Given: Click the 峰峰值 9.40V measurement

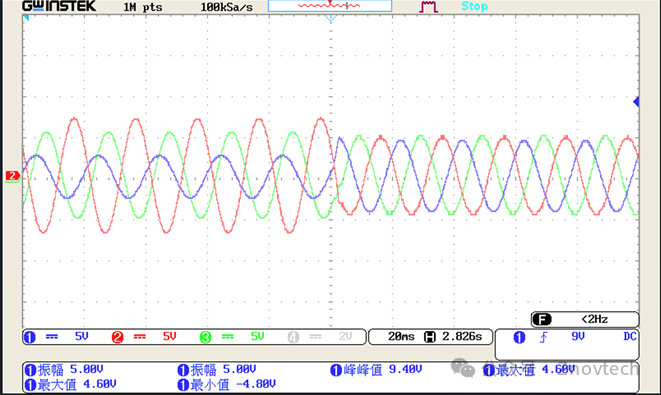Looking at the screenshot, I should pos(376,370).
